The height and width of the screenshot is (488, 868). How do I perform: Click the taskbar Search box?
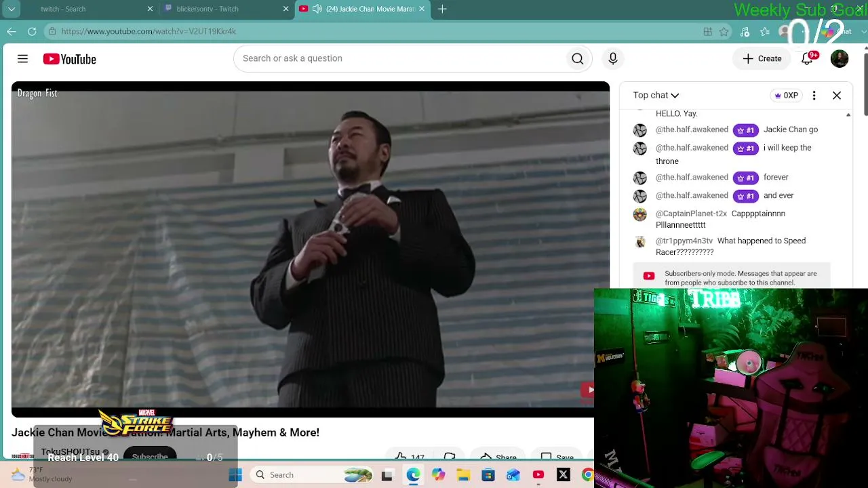(x=311, y=475)
